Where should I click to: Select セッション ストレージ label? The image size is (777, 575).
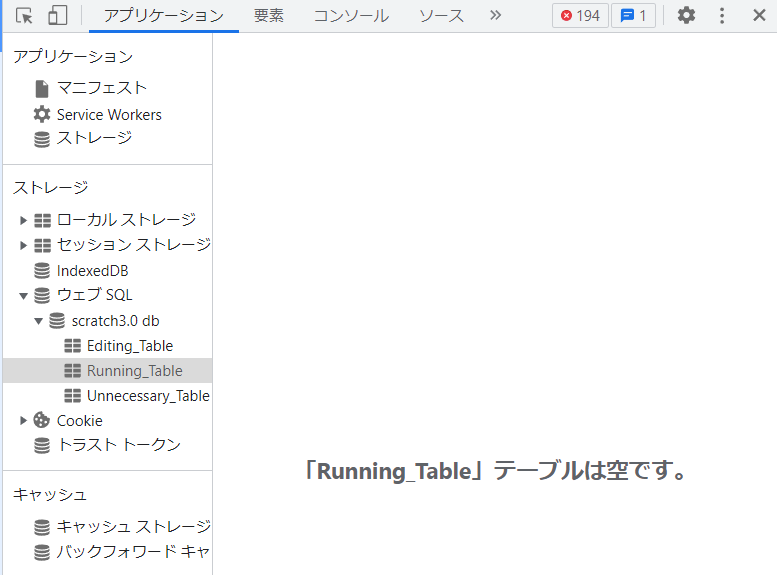[134, 244]
